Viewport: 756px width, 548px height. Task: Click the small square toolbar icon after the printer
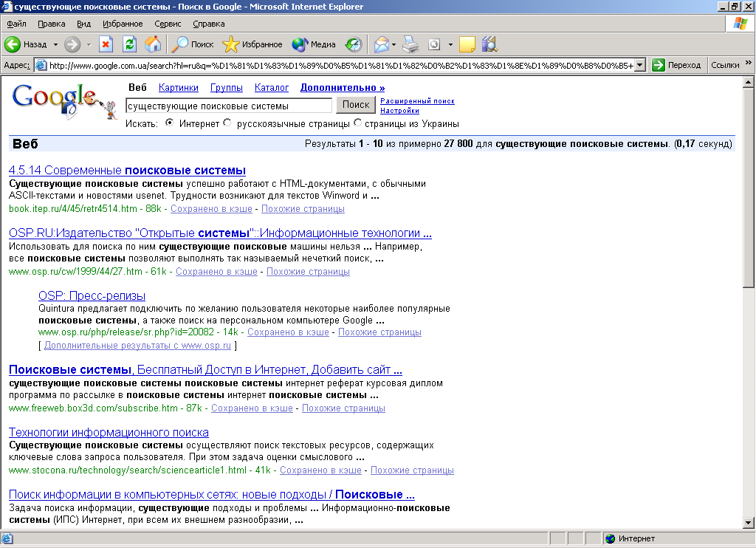click(434, 44)
